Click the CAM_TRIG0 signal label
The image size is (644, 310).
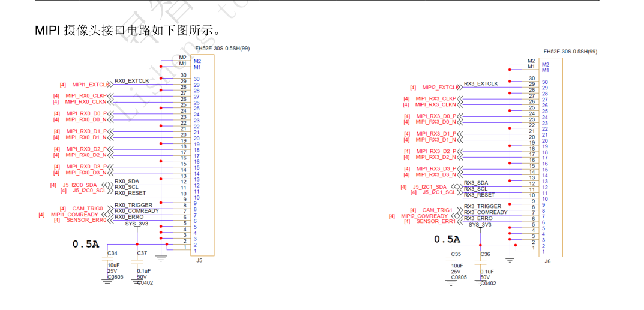(x=88, y=209)
